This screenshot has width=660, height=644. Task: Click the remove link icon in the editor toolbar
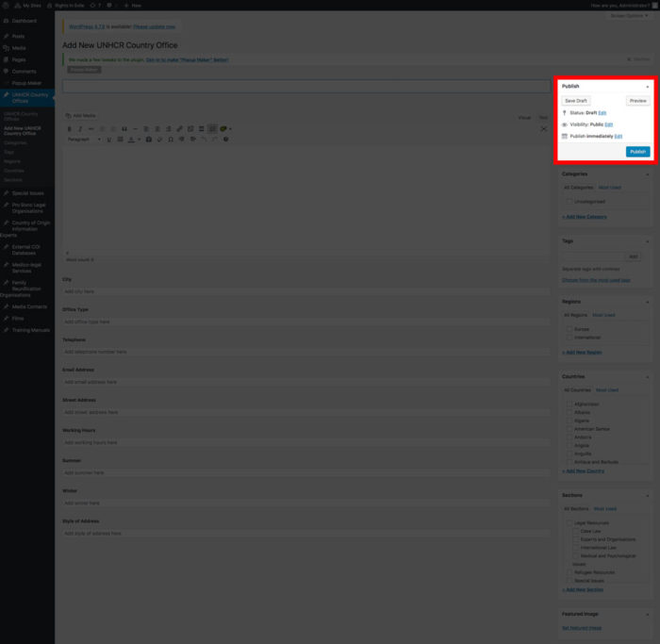(x=190, y=129)
